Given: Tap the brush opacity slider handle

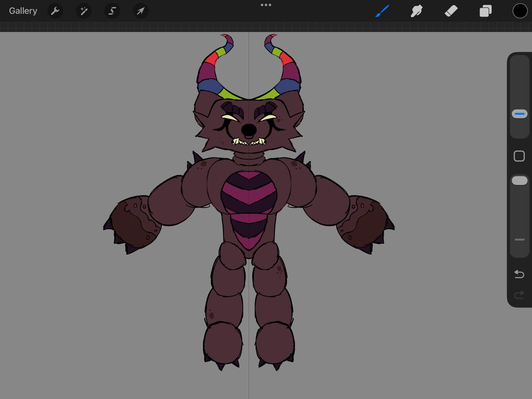Looking at the screenshot, I should pos(519,180).
